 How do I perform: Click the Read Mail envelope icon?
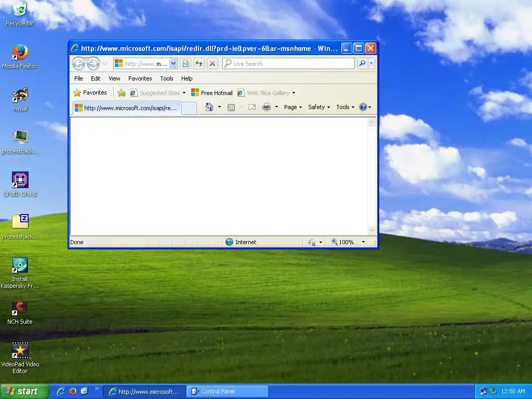[x=252, y=107]
